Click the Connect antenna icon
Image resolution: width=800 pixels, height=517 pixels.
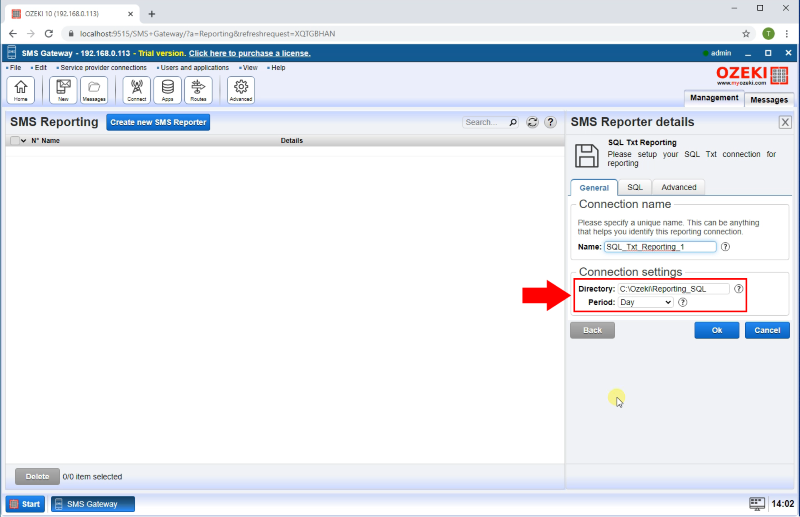137,90
